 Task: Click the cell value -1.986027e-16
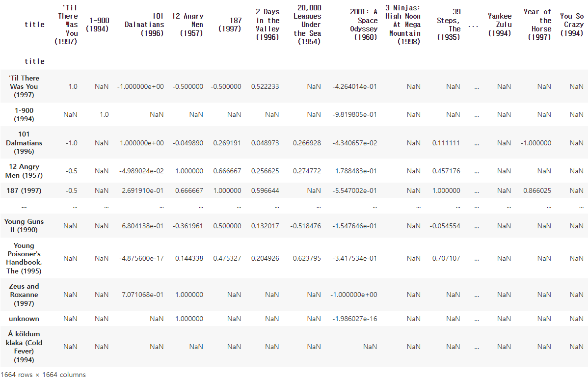[x=355, y=319]
